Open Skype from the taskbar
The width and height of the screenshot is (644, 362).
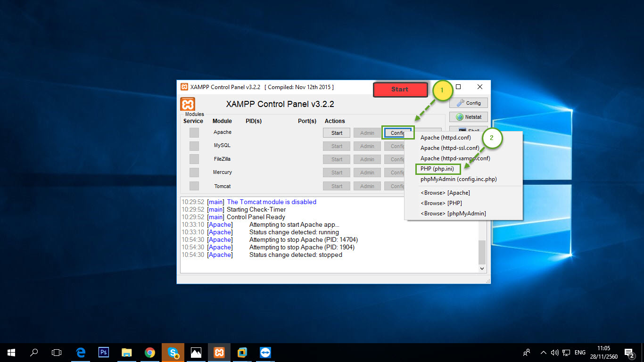tap(173, 352)
